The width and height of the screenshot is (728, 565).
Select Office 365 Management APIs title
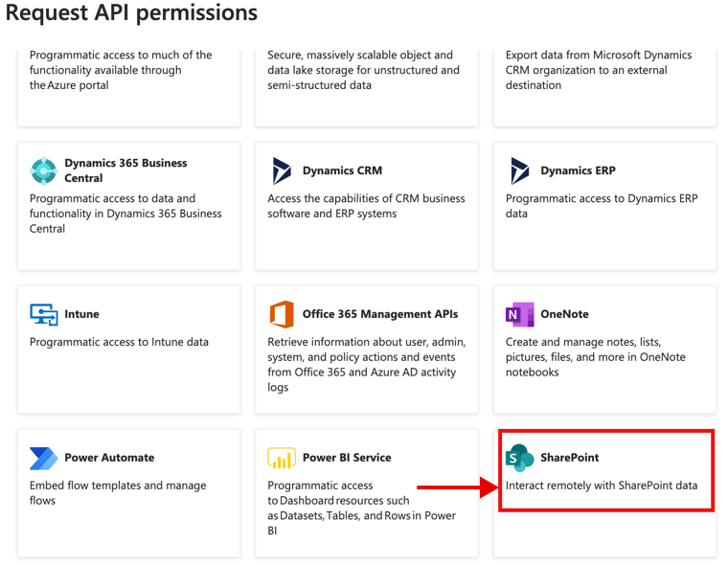click(380, 314)
